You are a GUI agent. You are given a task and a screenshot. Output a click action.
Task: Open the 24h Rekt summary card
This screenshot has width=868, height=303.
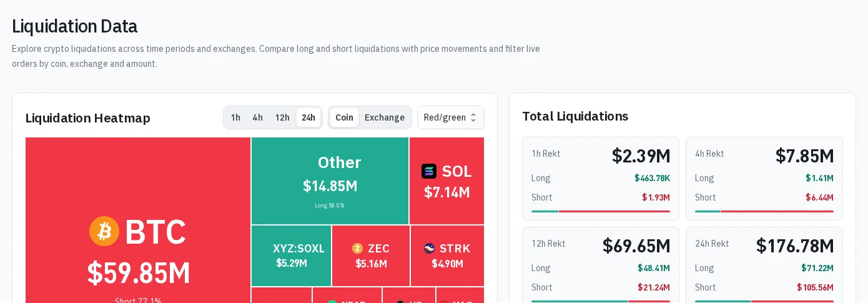coord(764,265)
